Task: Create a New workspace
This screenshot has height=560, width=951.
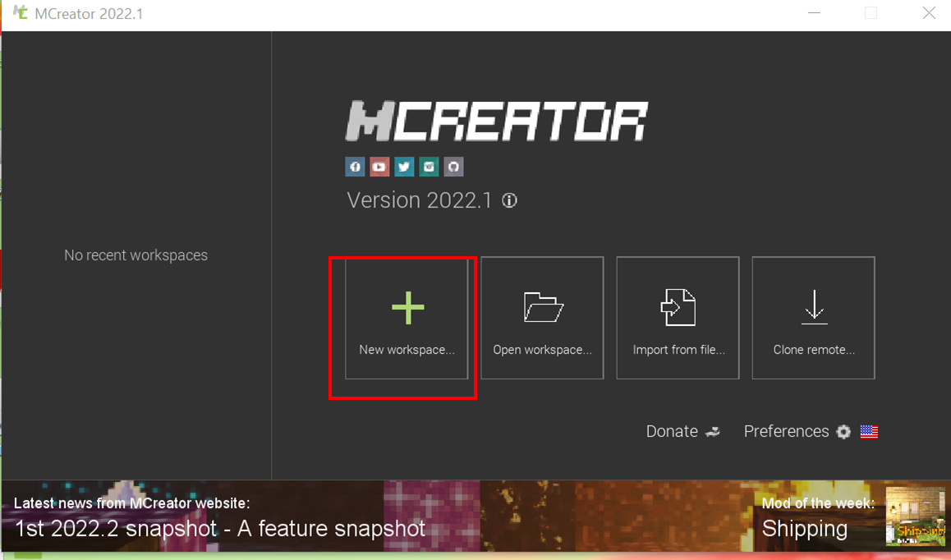Action: point(407,318)
